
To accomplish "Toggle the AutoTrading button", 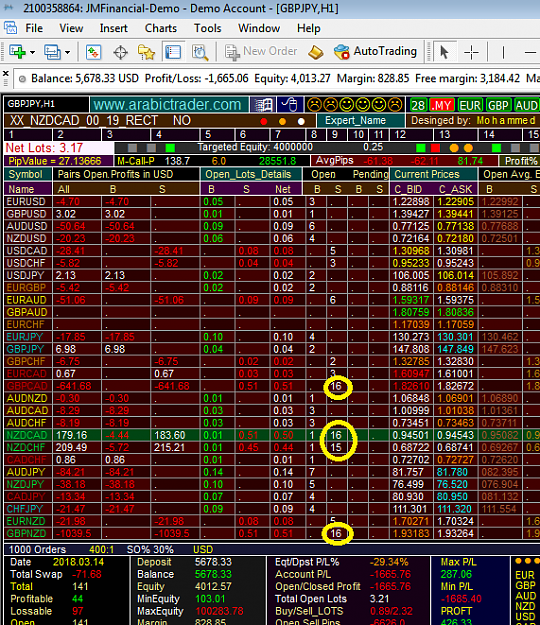I will (x=375, y=51).
